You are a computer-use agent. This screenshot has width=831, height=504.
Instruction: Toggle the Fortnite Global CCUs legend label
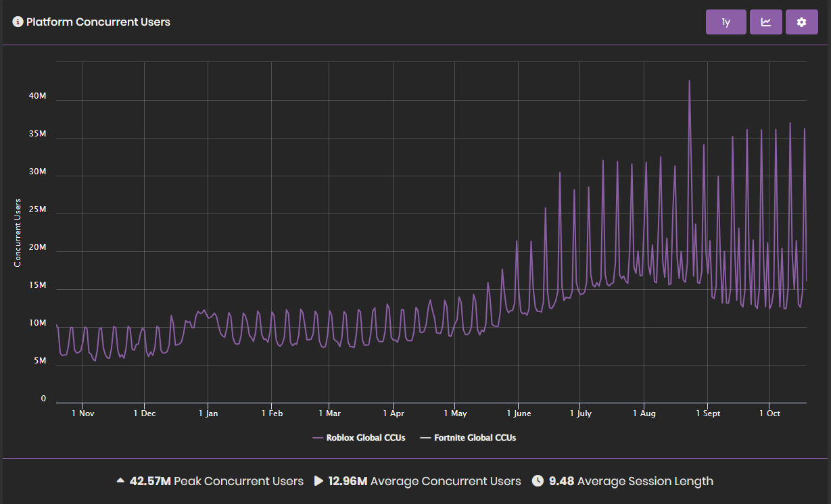(475, 438)
